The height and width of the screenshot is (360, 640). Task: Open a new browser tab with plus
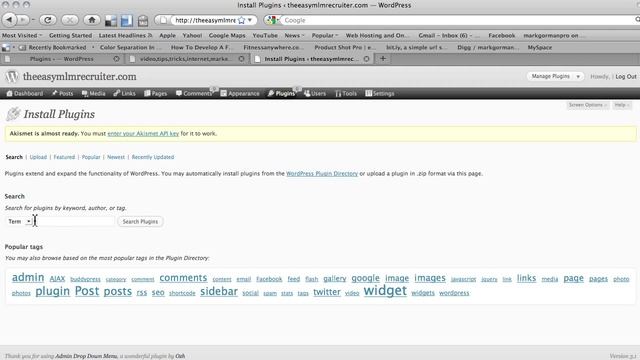(x=383, y=59)
